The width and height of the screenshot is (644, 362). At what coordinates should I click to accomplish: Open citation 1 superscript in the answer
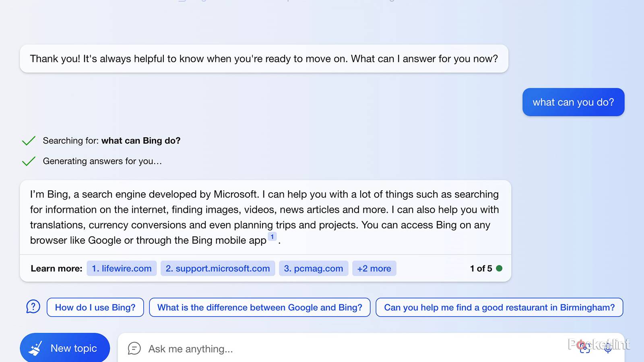[x=272, y=237]
